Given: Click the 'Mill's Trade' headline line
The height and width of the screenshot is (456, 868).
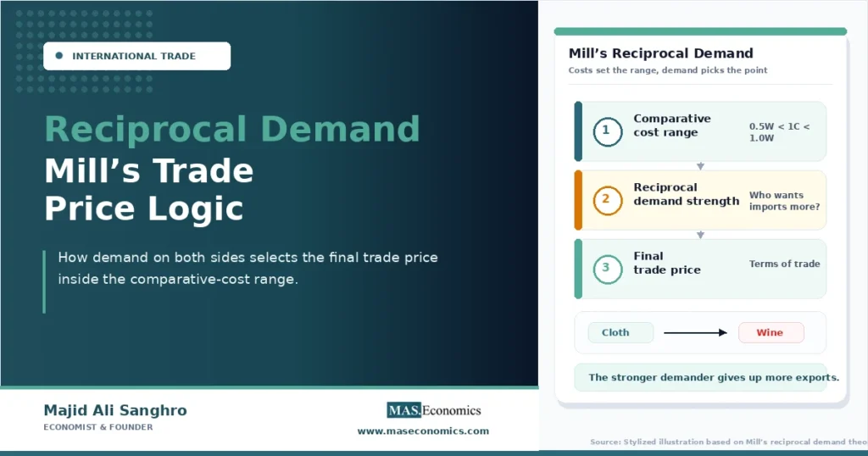Looking at the screenshot, I should [x=148, y=170].
